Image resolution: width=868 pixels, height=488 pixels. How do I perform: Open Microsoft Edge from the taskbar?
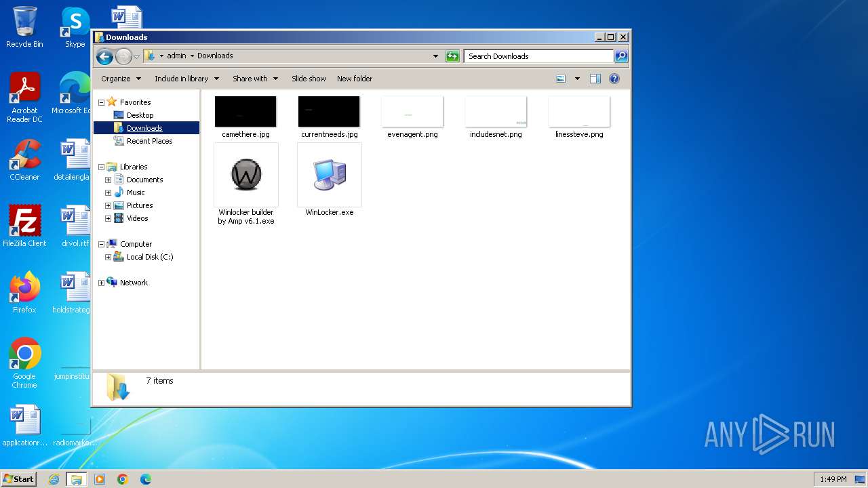pos(146,479)
